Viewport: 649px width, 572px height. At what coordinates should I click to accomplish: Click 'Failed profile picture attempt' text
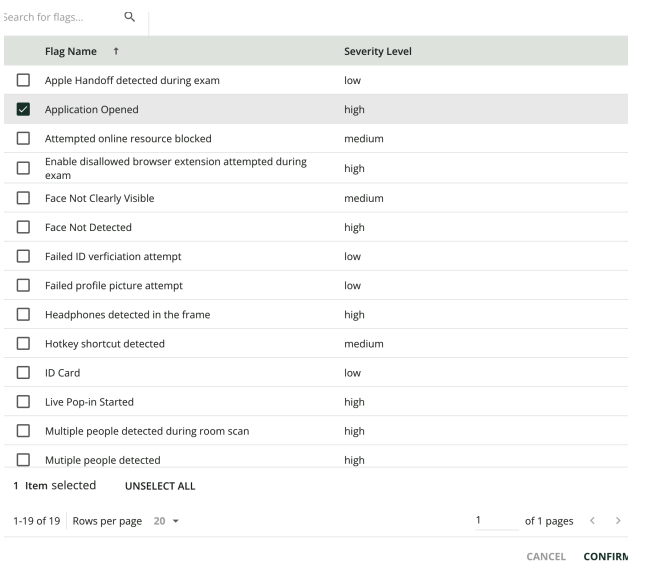pos(114,286)
